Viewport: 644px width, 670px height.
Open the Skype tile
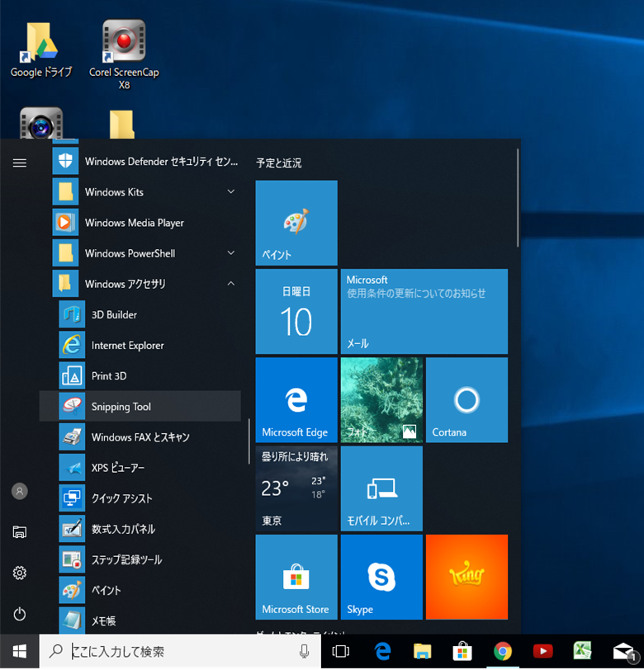click(381, 577)
